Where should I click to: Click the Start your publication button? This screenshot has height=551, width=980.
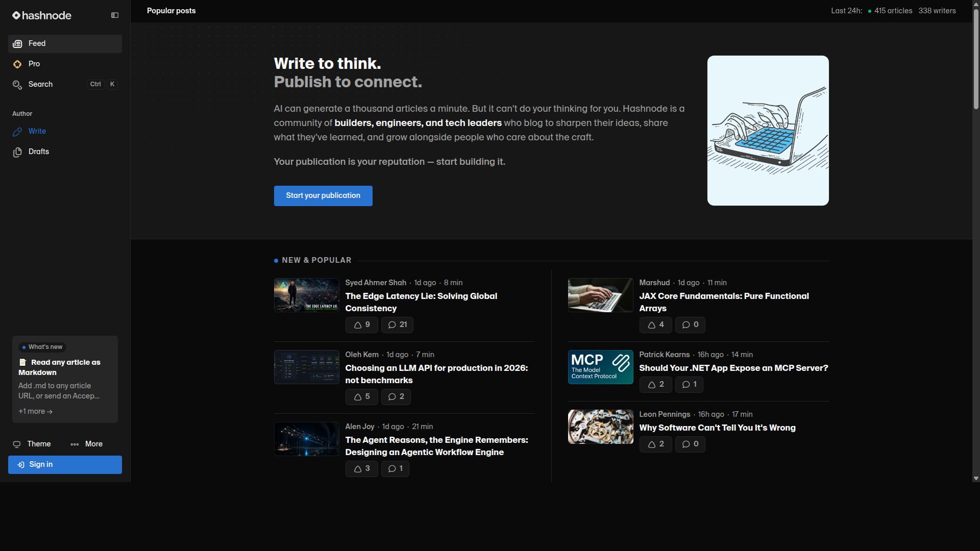pos(323,196)
